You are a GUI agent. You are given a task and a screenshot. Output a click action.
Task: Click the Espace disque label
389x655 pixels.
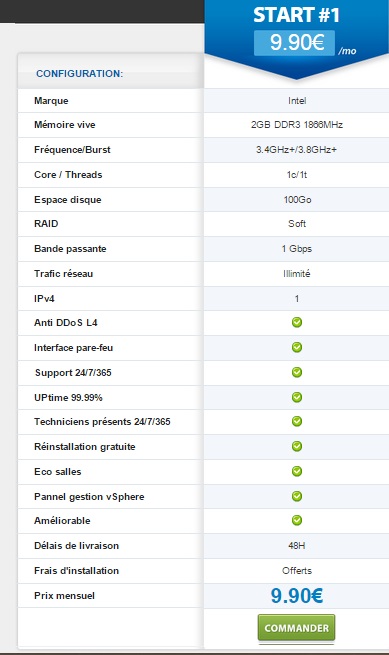[68, 200]
